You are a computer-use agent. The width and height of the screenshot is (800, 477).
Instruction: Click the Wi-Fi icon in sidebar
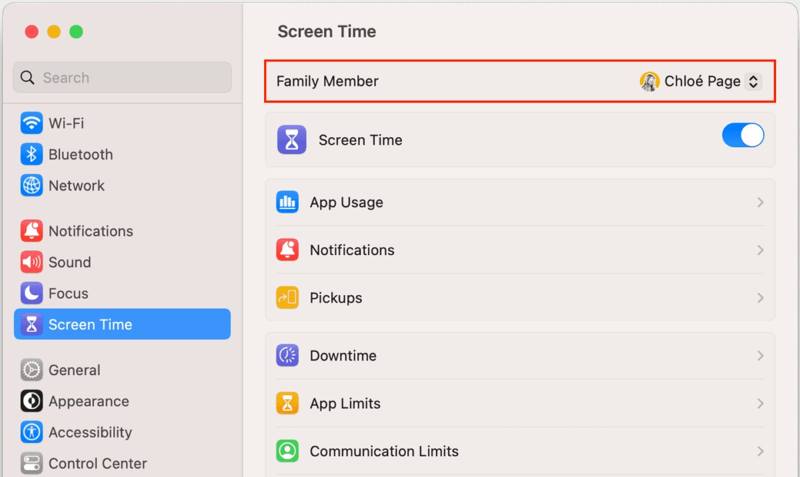(31, 123)
